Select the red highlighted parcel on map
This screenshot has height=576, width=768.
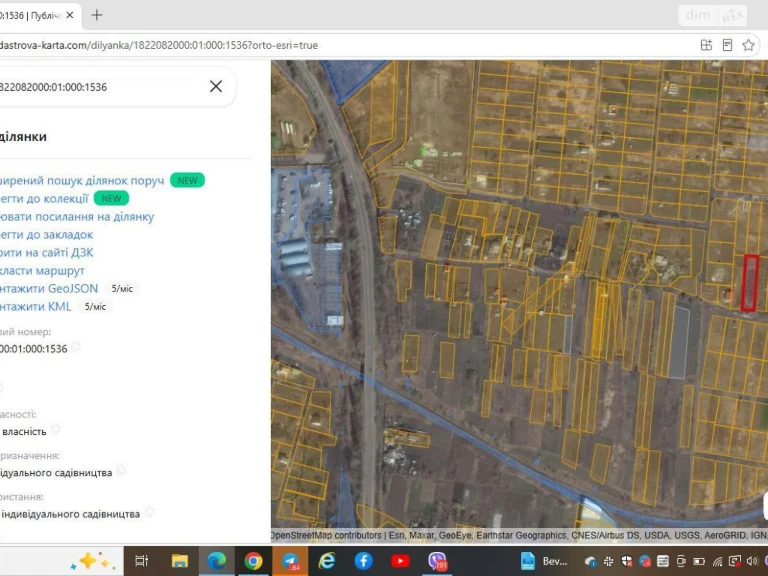tap(749, 283)
